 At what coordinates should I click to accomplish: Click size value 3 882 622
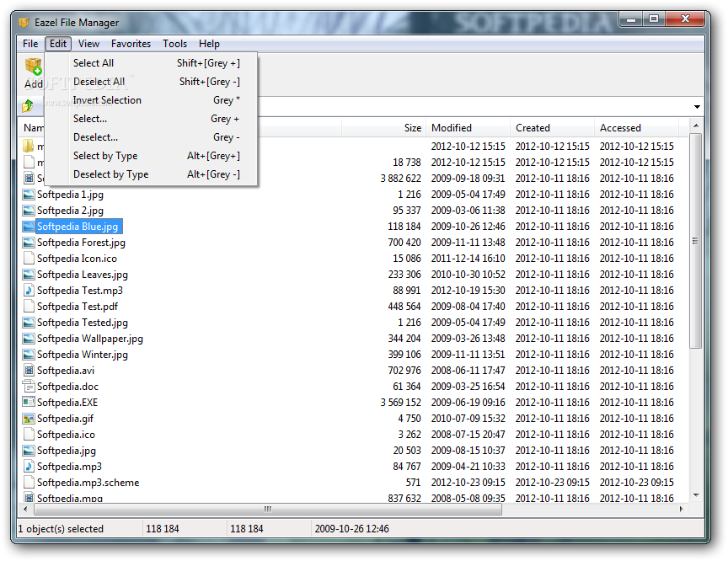401,179
